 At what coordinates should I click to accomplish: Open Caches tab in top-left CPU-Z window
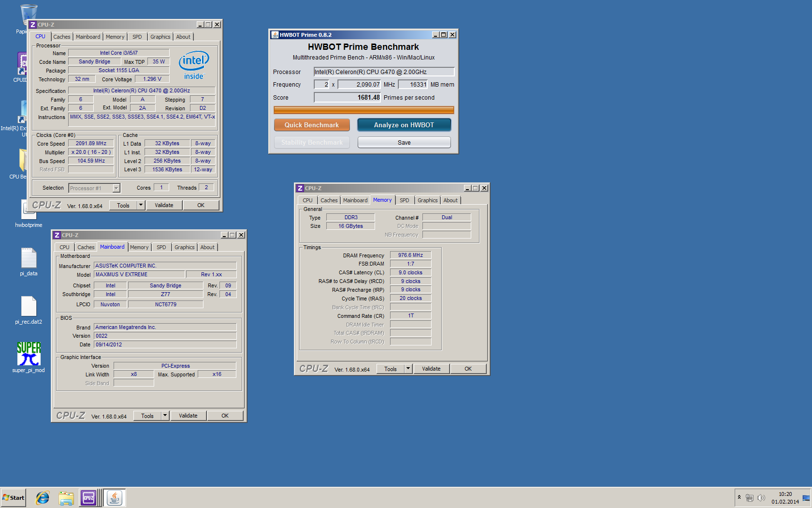tap(62, 37)
